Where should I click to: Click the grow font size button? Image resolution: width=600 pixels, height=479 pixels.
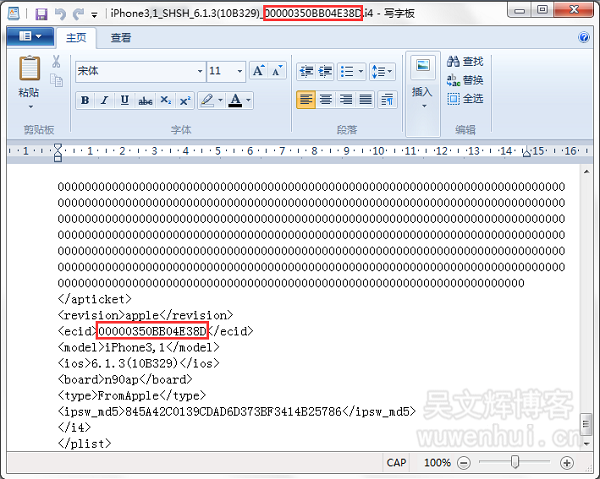[258, 71]
